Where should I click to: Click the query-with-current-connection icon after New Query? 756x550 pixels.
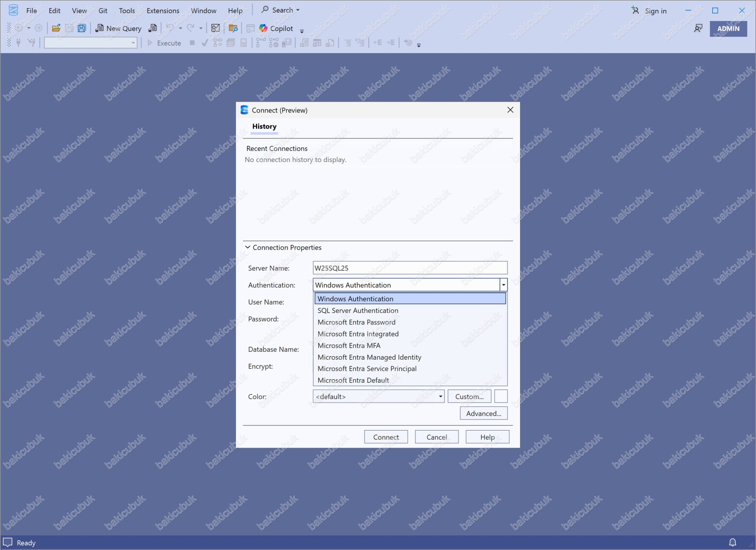click(x=152, y=28)
